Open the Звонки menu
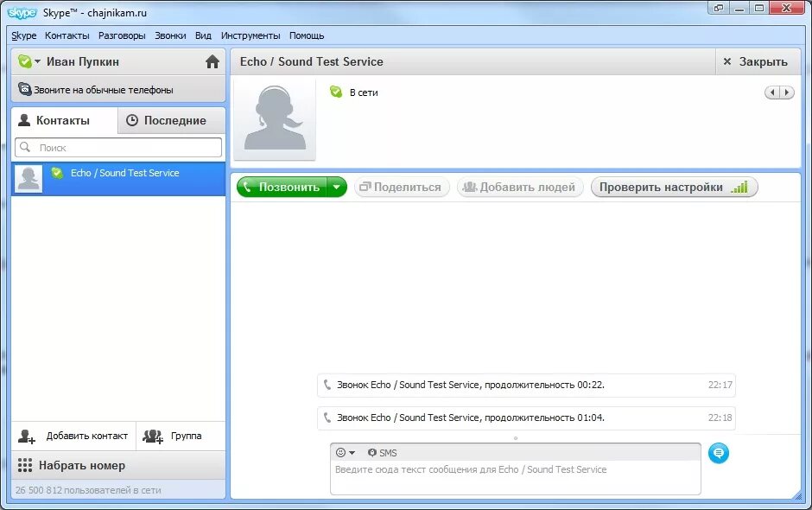This screenshot has width=812, height=510. 170,35
